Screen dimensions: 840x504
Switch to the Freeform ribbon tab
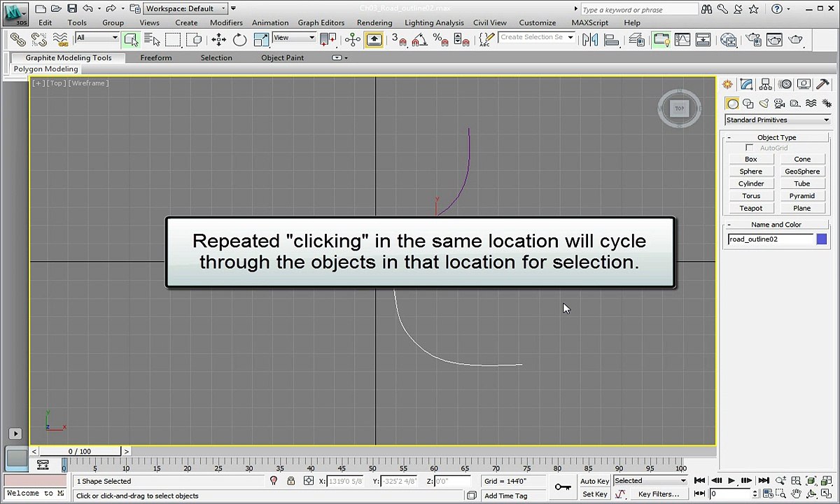[156, 57]
